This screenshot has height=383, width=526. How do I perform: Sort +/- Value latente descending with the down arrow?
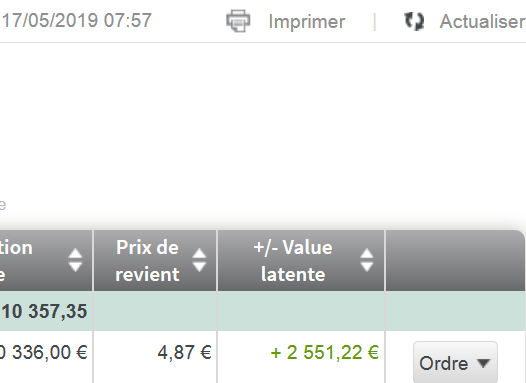[367, 267]
